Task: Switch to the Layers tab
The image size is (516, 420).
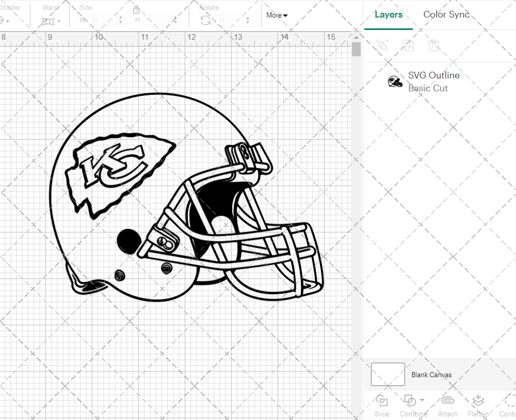Action: coord(389,14)
